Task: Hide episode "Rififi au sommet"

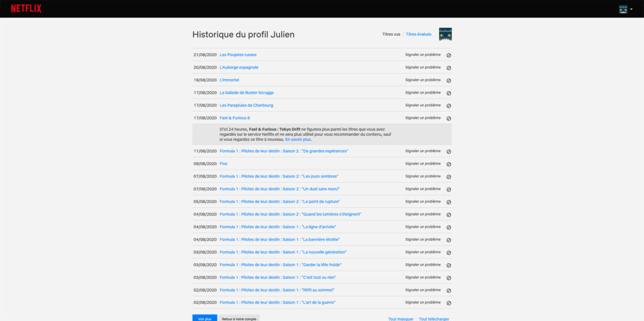Action: pyautogui.click(x=448, y=291)
